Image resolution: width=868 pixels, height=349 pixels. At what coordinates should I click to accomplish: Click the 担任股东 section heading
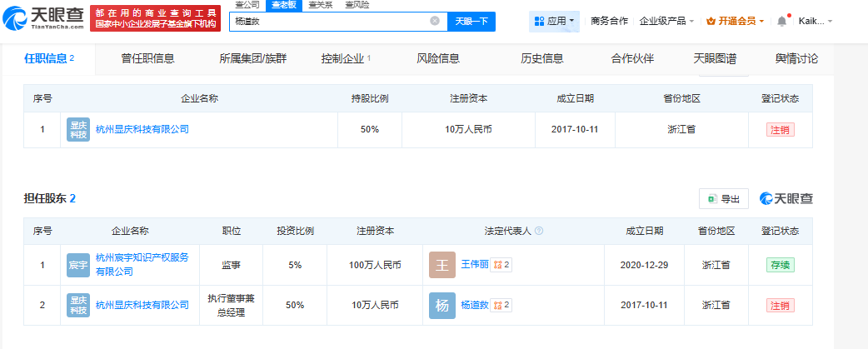[50, 199]
